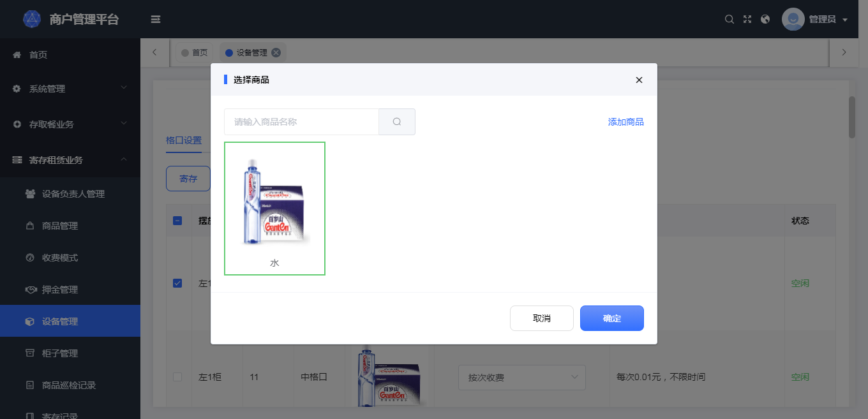Click the product search magnifier button

point(397,122)
